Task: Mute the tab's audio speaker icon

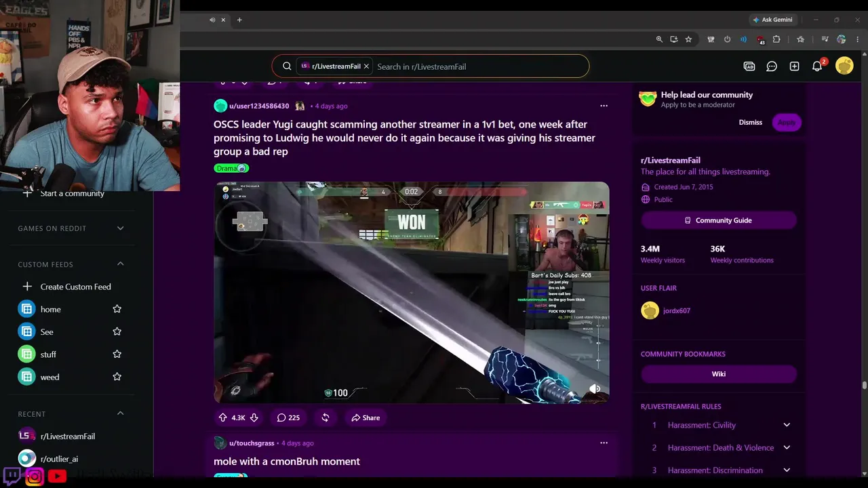Action: click(x=212, y=20)
